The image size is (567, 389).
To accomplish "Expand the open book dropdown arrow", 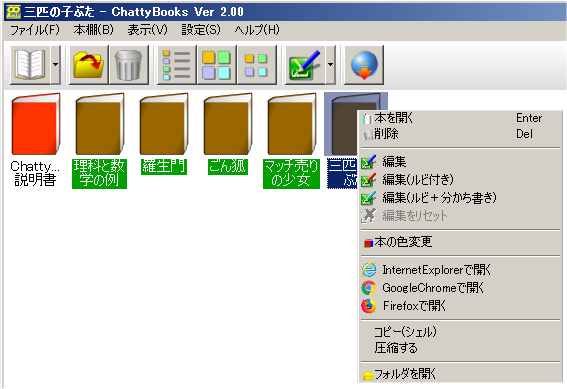I will tap(55, 65).
